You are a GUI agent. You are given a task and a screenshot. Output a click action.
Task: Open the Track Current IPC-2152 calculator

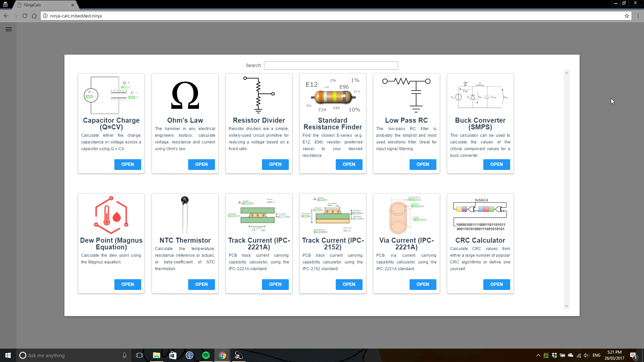pos(349,284)
